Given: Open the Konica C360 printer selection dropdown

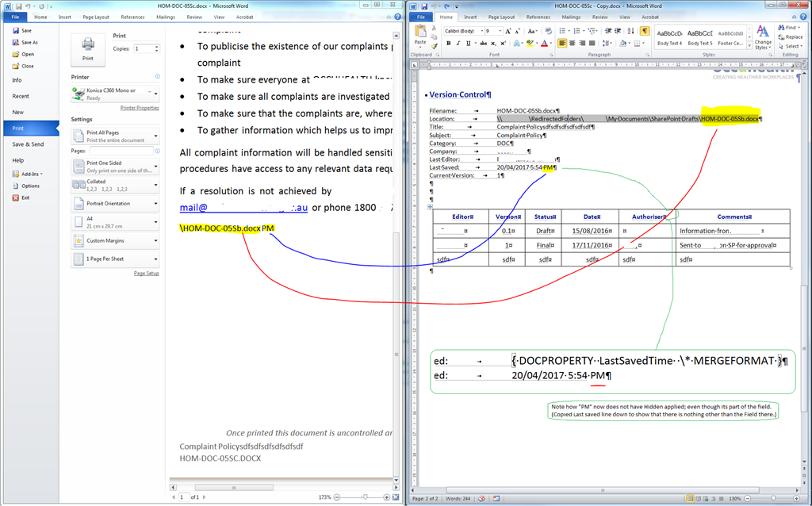Looking at the screenshot, I should click(x=116, y=94).
